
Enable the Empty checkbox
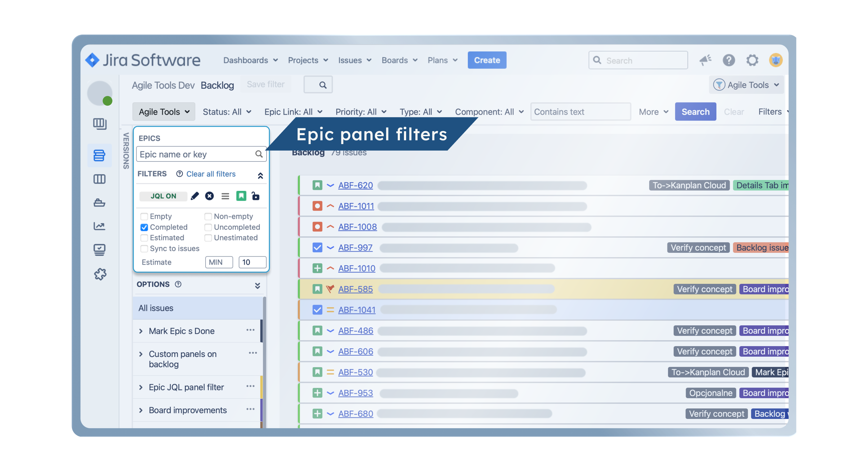144,216
